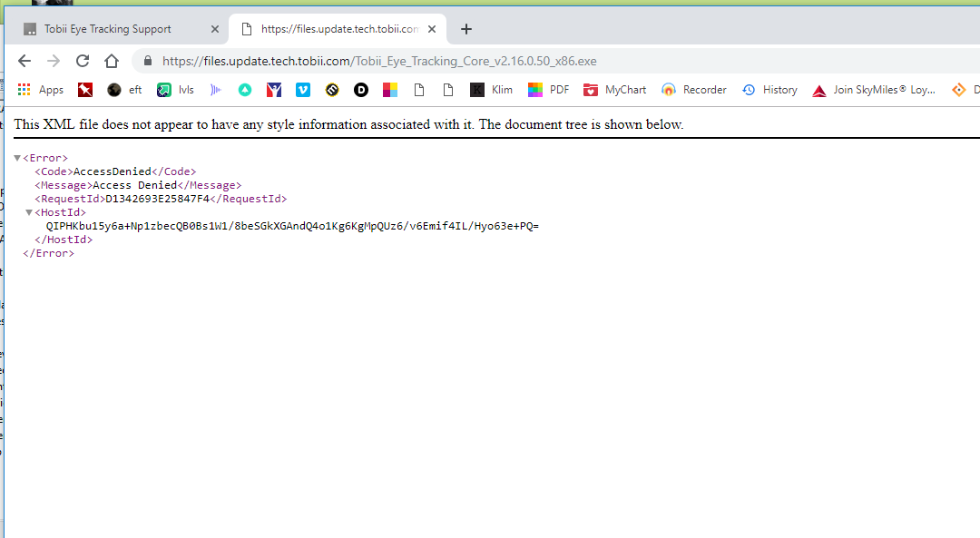980x538 pixels.
Task: Open the PDF bookmark
Action: coord(549,90)
